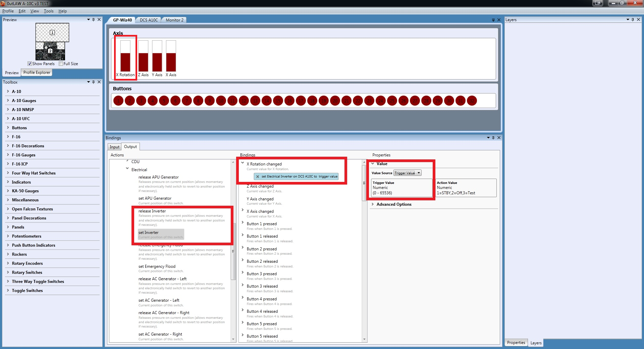
Task: Click button indicator number 25
Action: click(x=392, y=101)
